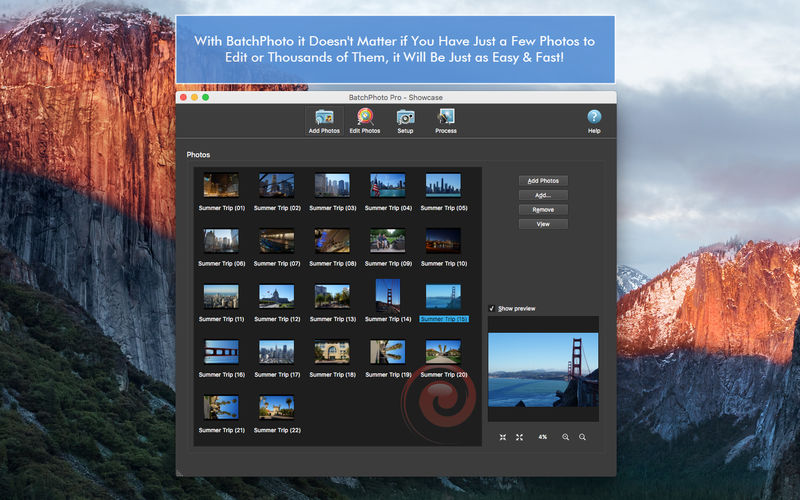800x500 pixels.
Task: Click the Process toolbar icon
Action: click(446, 121)
